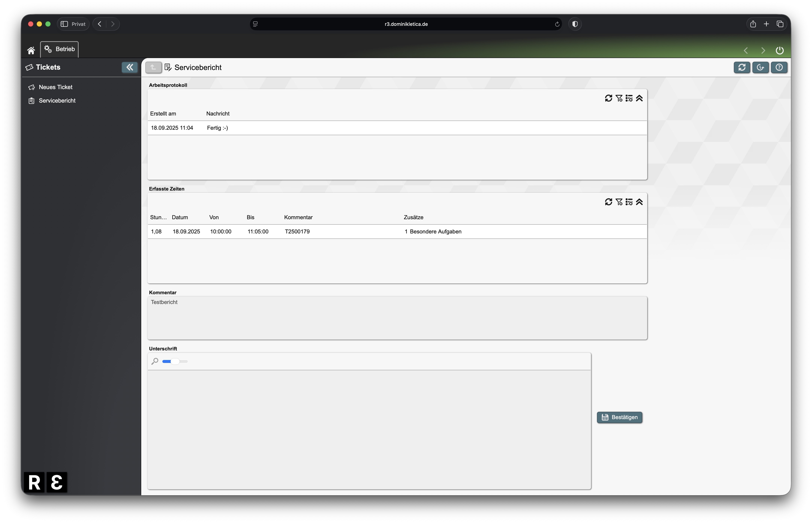Screen dimensions: 812x523
Task: Adjust the signature zoom slider
Action: 175,361
